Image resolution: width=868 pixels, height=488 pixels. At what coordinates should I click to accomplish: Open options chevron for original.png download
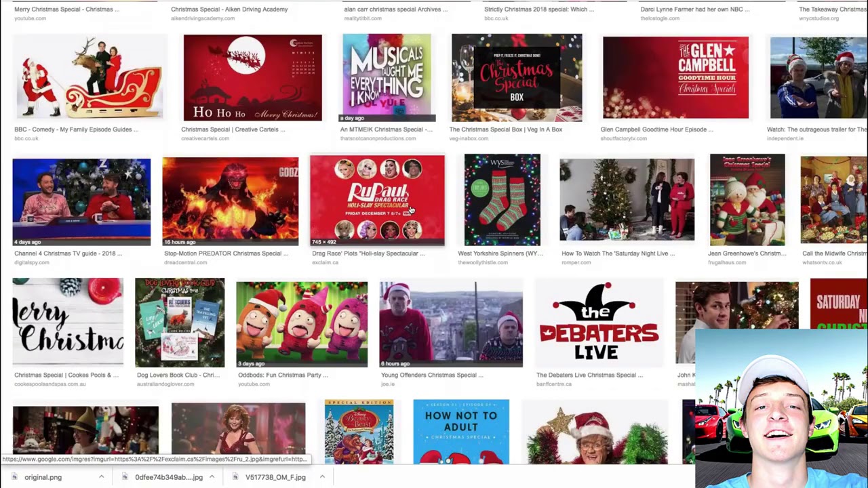[101, 477]
